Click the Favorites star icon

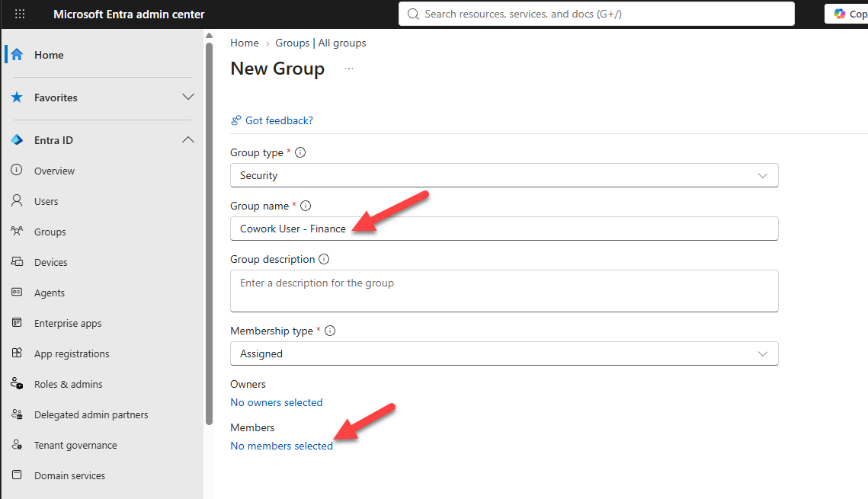point(18,98)
